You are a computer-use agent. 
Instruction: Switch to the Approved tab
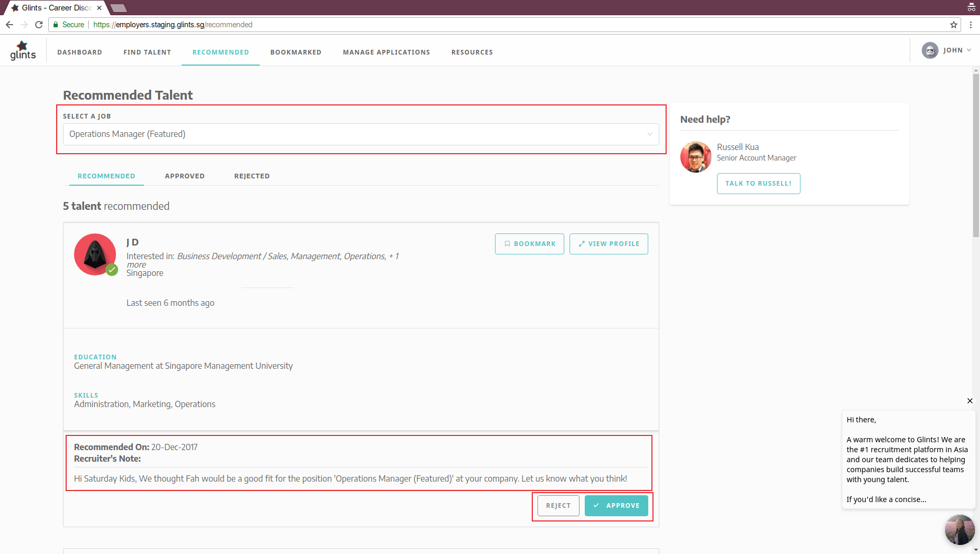tap(185, 176)
